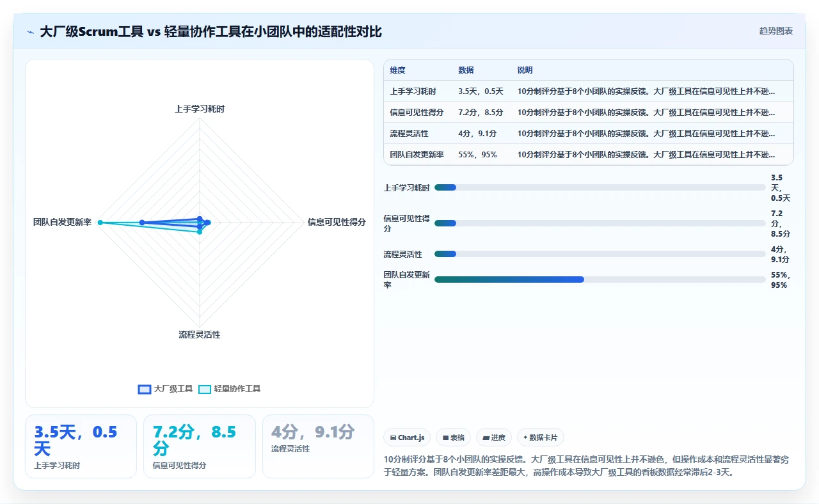Viewport: 819px width, 504px height.
Task: Click the 趋势图表 label in header
Action: pyautogui.click(x=776, y=31)
